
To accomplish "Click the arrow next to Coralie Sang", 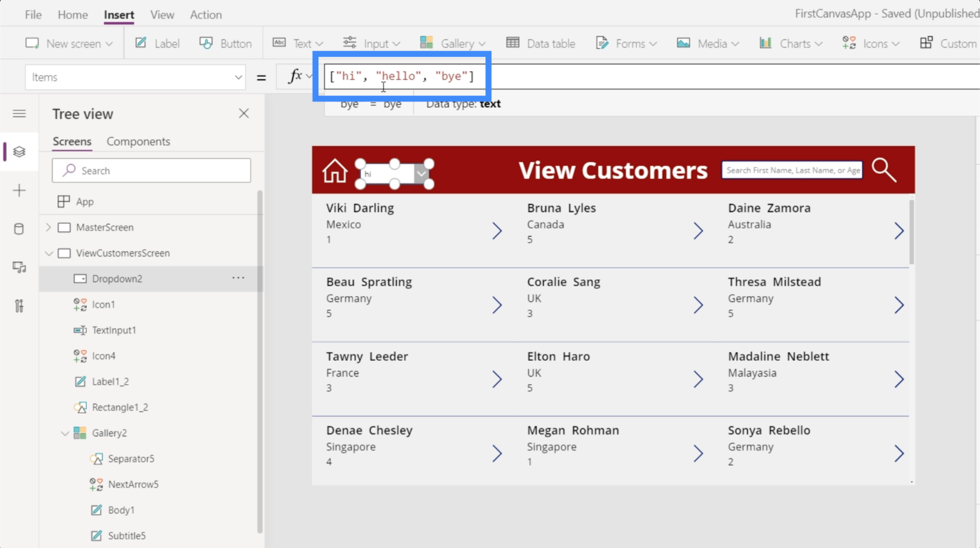I will coord(698,305).
